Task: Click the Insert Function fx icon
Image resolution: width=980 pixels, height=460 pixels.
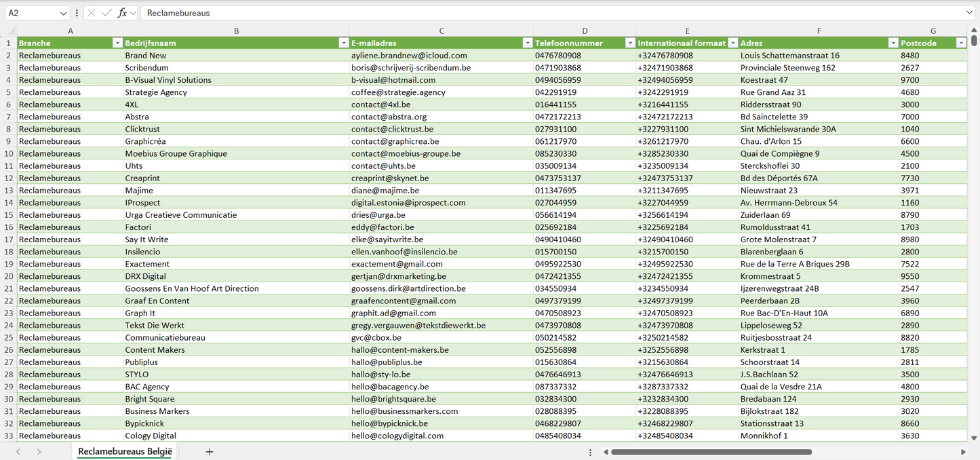Action: 122,13
